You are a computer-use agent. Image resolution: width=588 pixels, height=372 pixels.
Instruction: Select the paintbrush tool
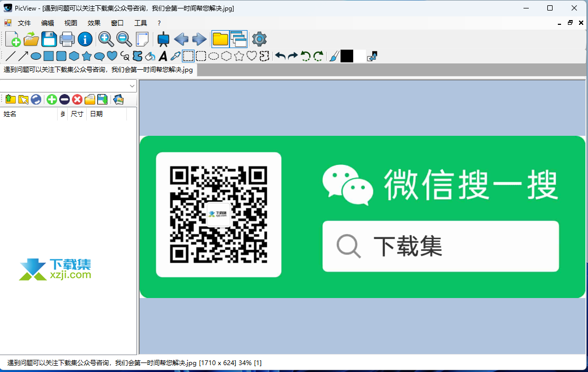[334, 56]
